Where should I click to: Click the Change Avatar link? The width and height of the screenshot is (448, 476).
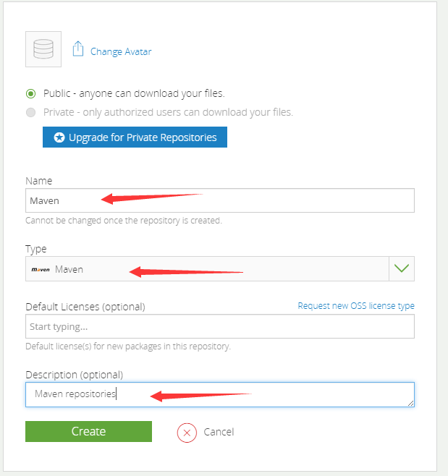click(121, 51)
